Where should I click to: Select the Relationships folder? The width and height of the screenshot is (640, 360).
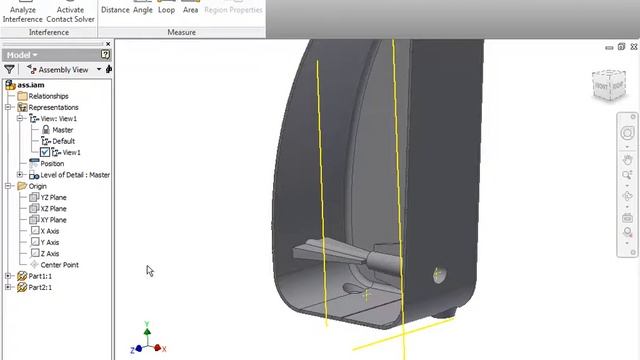point(48,96)
